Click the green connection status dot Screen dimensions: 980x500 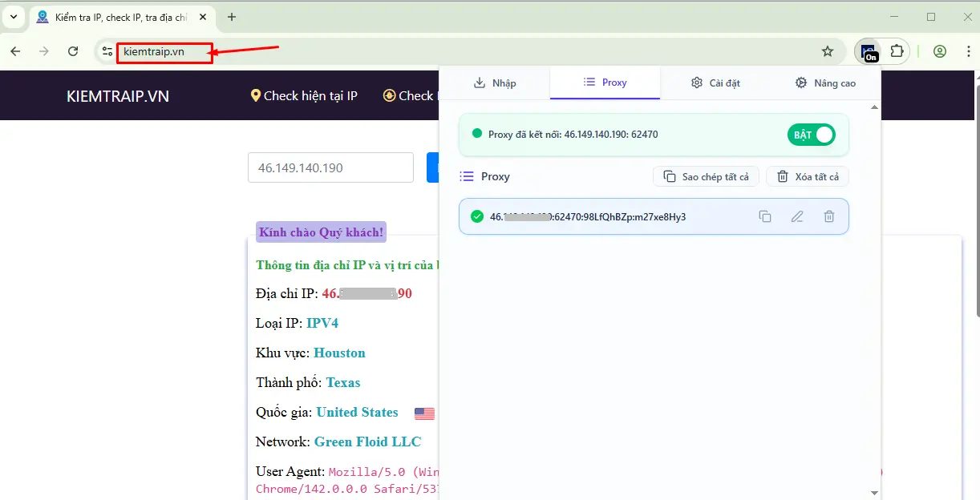[x=477, y=135]
